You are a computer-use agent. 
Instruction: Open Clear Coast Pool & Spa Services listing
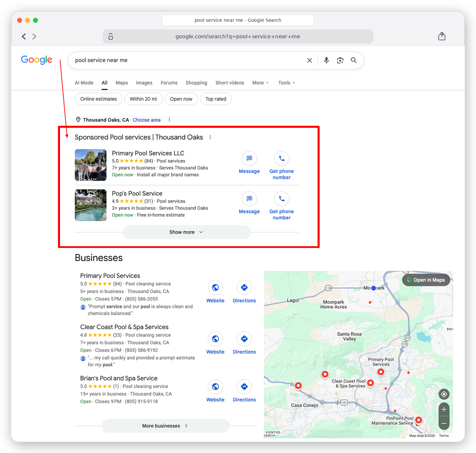(124, 327)
